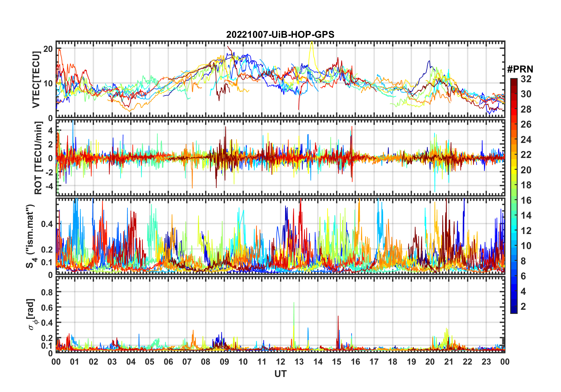
Task: Select the 11 hour tick on the UT axis
Action: pyautogui.click(x=262, y=362)
